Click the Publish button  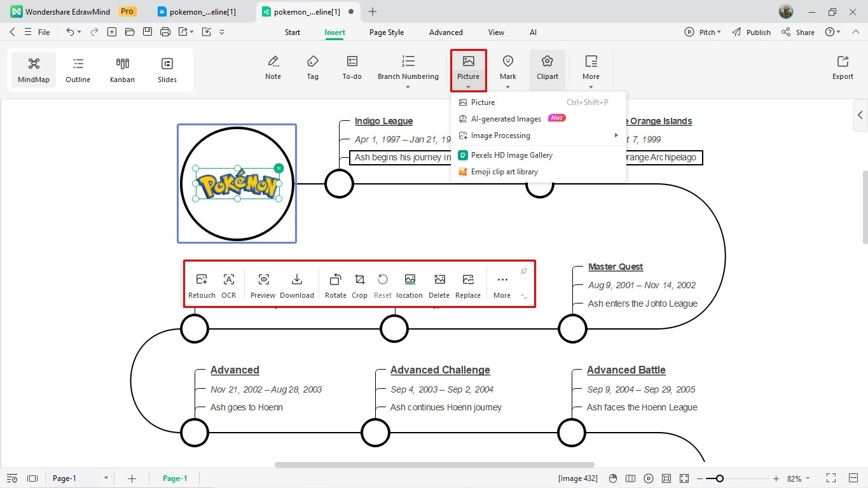click(x=751, y=32)
